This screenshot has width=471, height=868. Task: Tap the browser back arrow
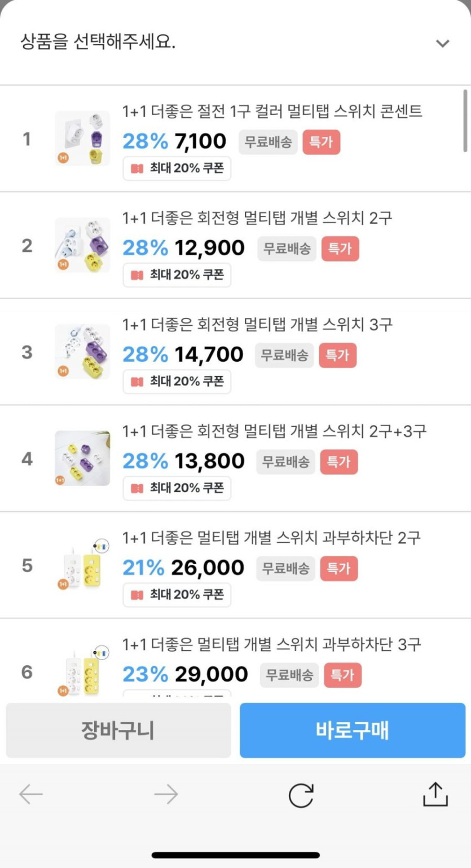31,794
